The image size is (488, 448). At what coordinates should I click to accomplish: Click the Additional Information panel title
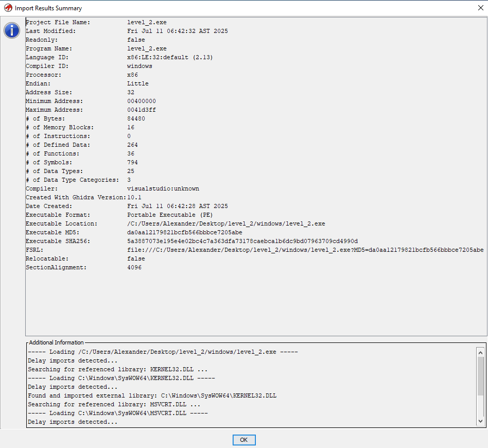click(x=56, y=342)
